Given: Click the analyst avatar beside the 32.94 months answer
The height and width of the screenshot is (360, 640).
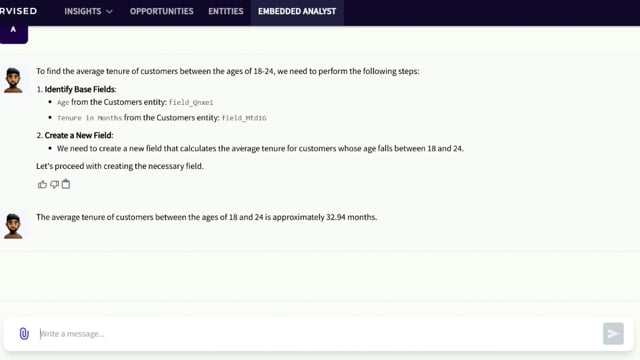Looking at the screenshot, I should pyautogui.click(x=13, y=226).
